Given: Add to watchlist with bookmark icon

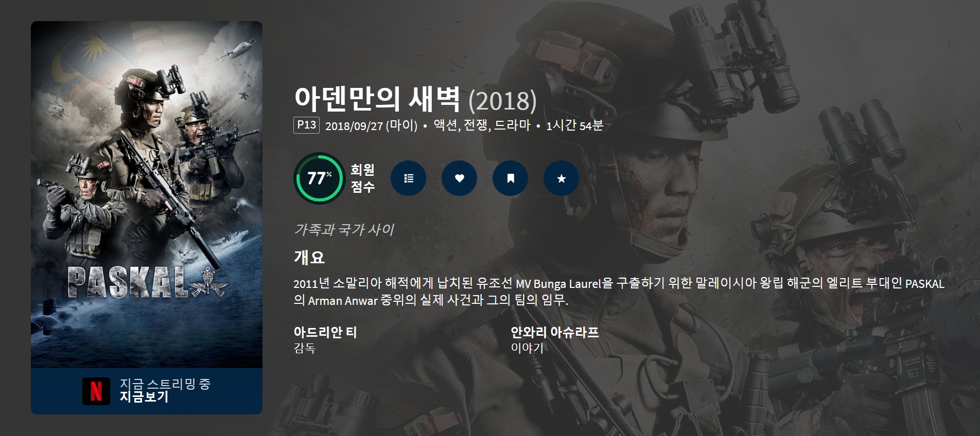Looking at the screenshot, I should 510,178.
